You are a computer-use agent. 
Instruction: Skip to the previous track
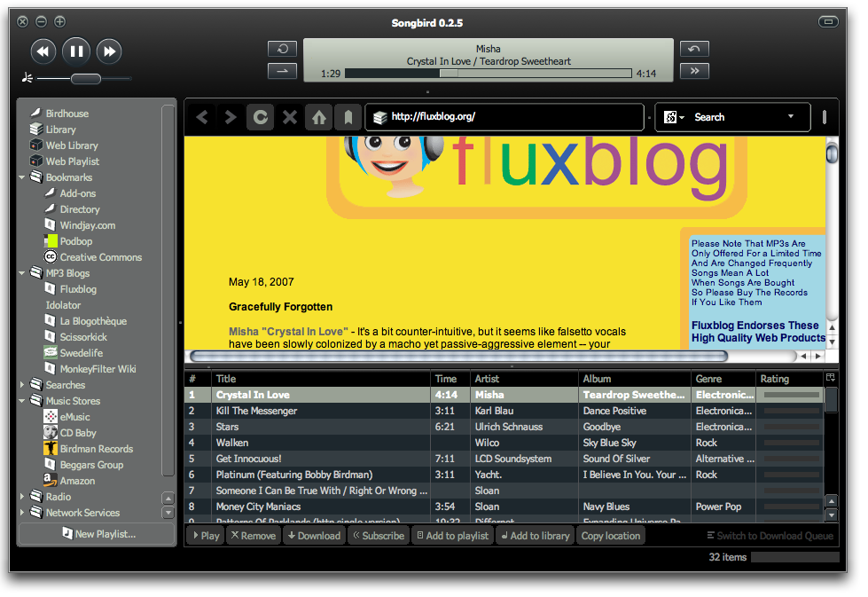43,51
